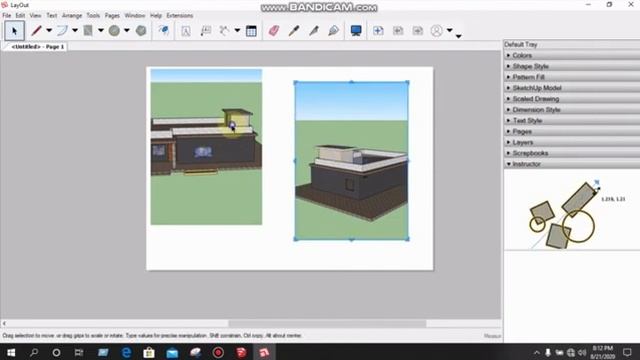
Task: Open Line tool dropdown arrow
Action: click(49, 30)
